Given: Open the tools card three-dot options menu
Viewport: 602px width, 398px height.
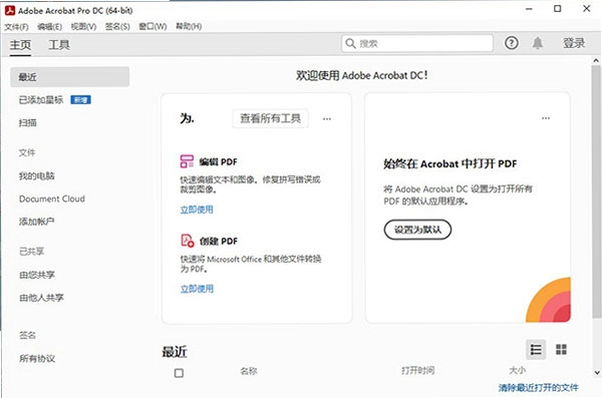Looking at the screenshot, I should pyautogui.click(x=327, y=119).
